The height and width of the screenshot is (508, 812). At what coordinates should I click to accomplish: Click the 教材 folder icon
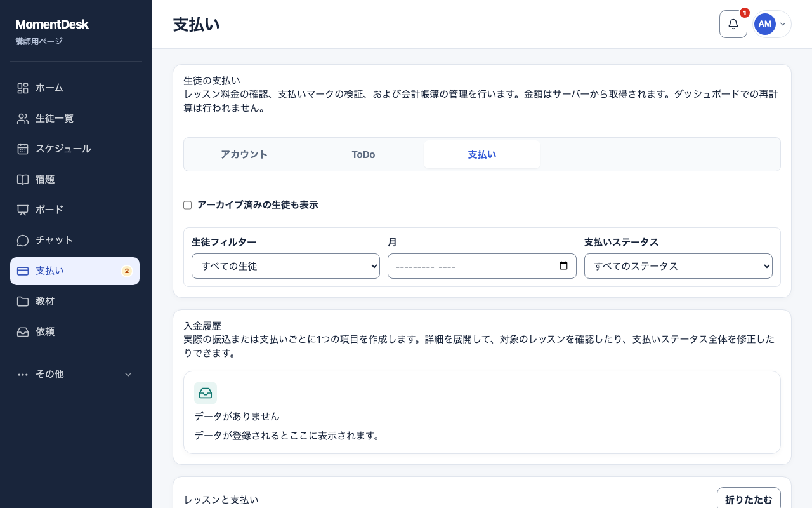coord(23,302)
